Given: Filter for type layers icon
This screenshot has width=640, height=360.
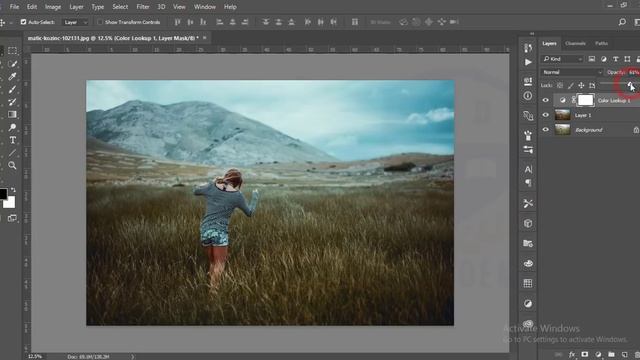Looking at the screenshot, I should coord(616,59).
